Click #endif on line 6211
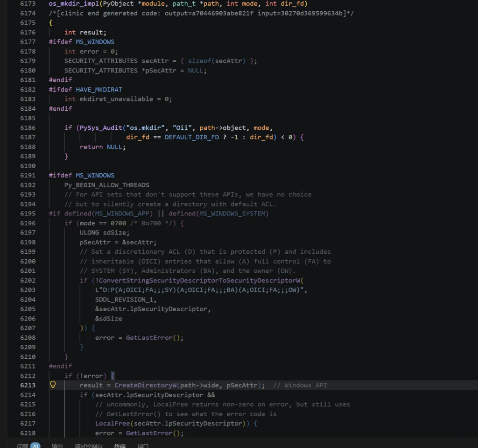Viewport: 478px width, 448px height. [x=60, y=366]
